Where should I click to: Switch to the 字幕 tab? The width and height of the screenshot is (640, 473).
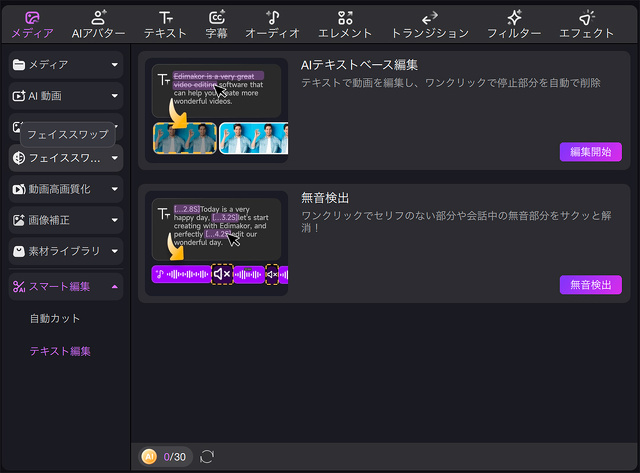click(216, 25)
